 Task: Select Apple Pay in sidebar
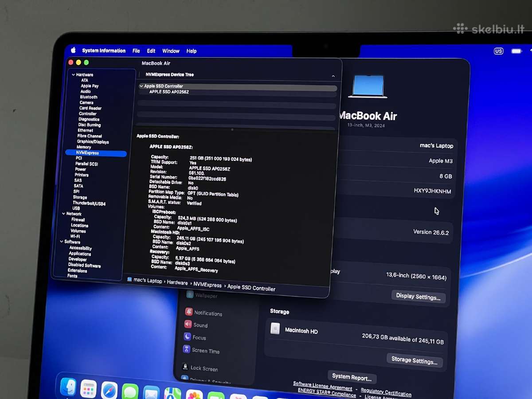(90, 86)
